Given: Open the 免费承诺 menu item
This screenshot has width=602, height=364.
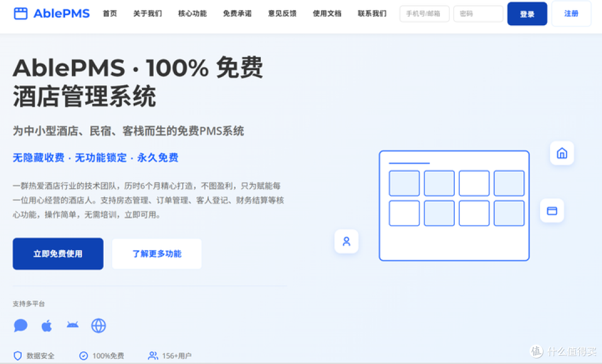Looking at the screenshot, I should pyautogui.click(x=237, y=13).
